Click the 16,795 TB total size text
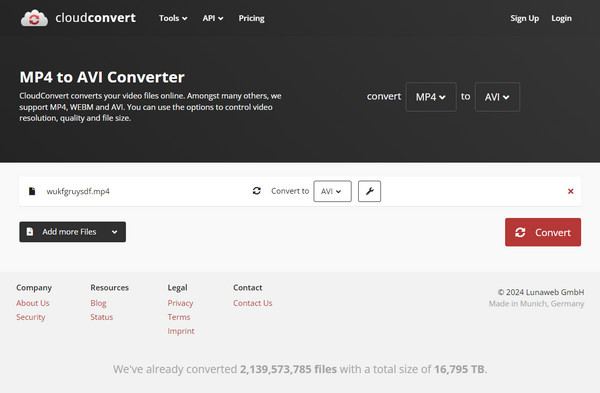600x393 pixels. pyautogui.click(x=459, y=369)
